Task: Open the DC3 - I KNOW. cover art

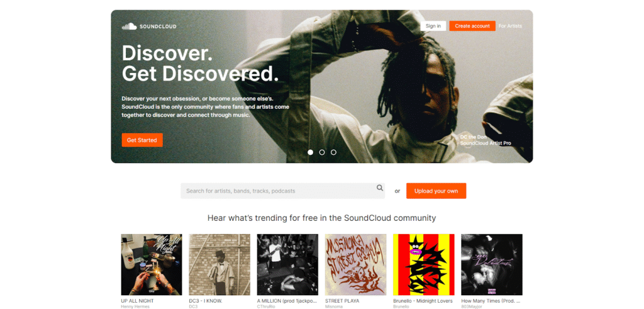Action: coord(219,264)
